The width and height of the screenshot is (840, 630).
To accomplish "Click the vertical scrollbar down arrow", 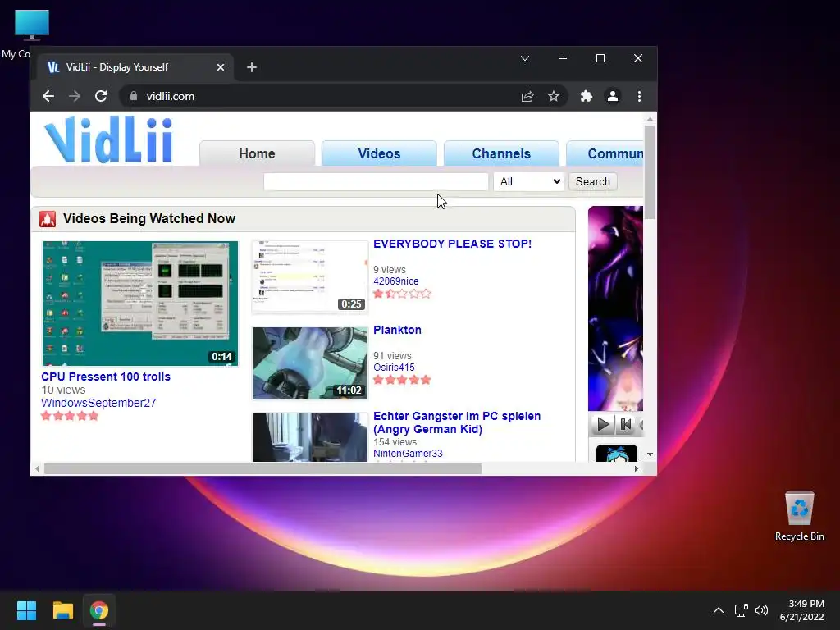I will [x=650, y=454].
